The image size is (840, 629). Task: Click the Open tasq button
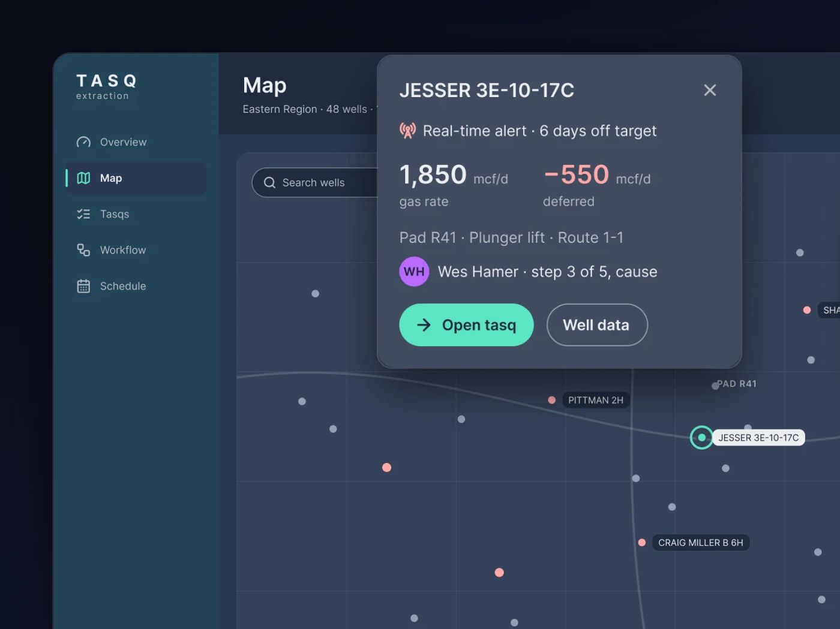(x=466, y=325)
